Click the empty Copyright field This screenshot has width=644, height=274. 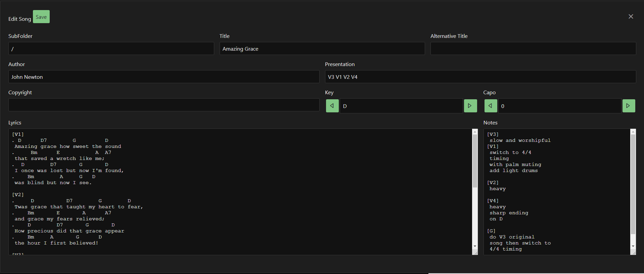coord(164,105)
